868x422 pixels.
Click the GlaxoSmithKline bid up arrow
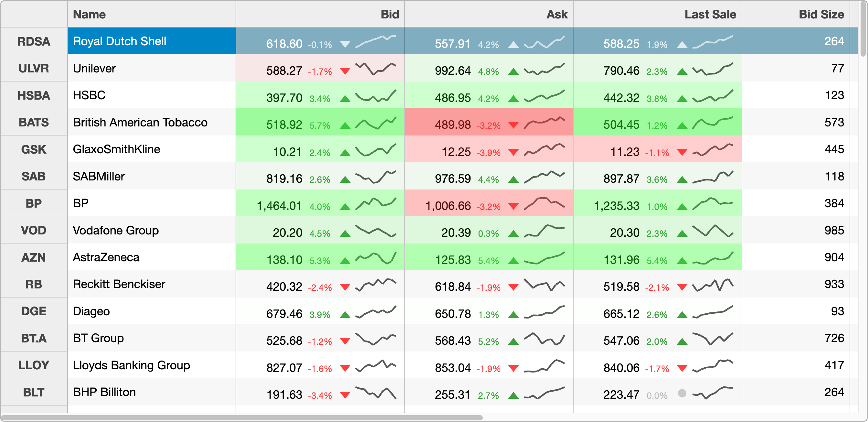[x=345, y=152]
